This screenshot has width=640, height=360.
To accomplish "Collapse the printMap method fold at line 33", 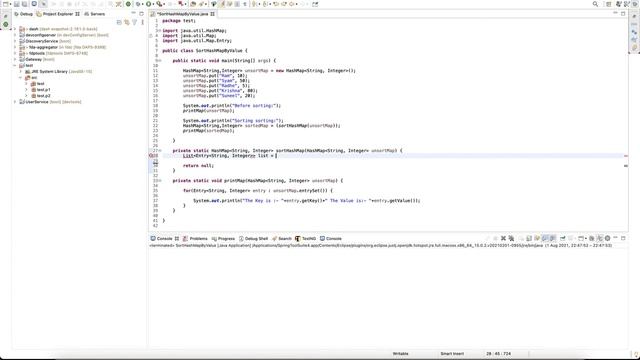I will [x=160, y=180].
